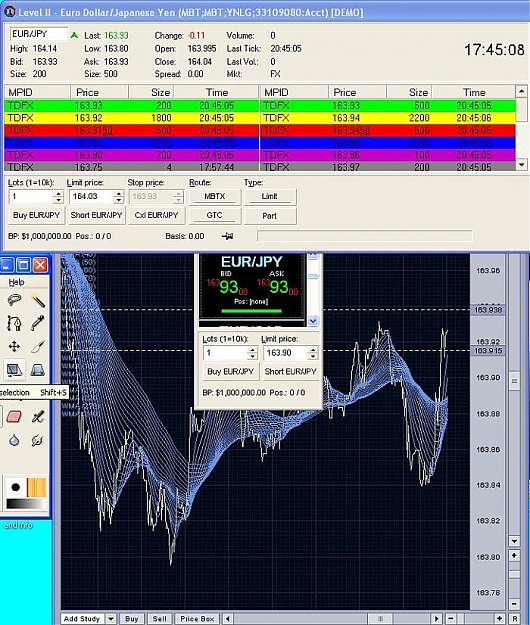
Task: Click the chart Sell button
Action: coord(159,619)
